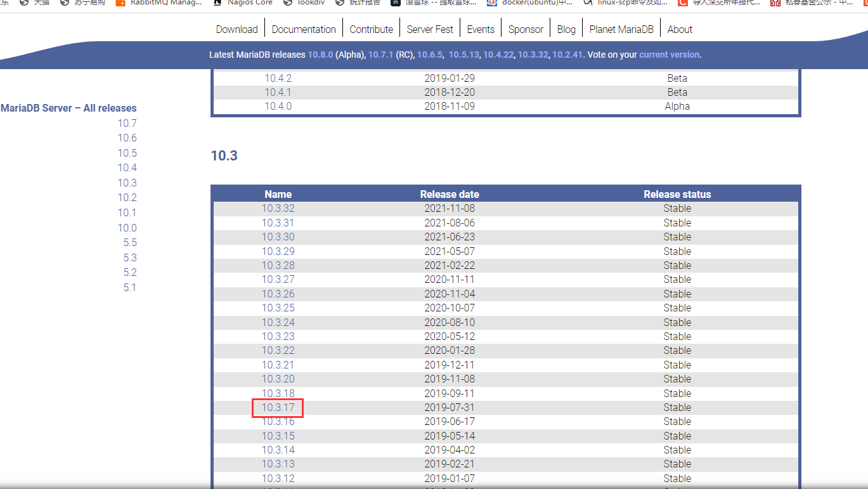Open the Sponsor navigation item
Screen dimensions: 868x489
coord(526,29)
